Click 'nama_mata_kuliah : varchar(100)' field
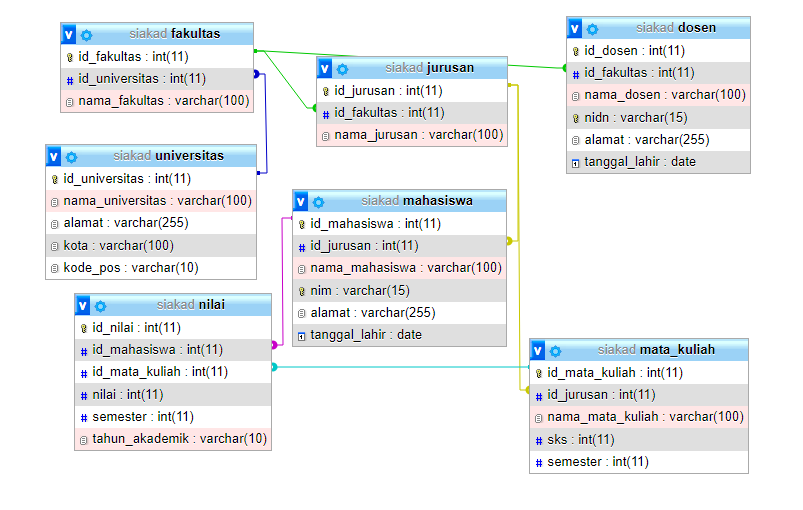Screen dimensions: 803x510 (x=639, y=417)
